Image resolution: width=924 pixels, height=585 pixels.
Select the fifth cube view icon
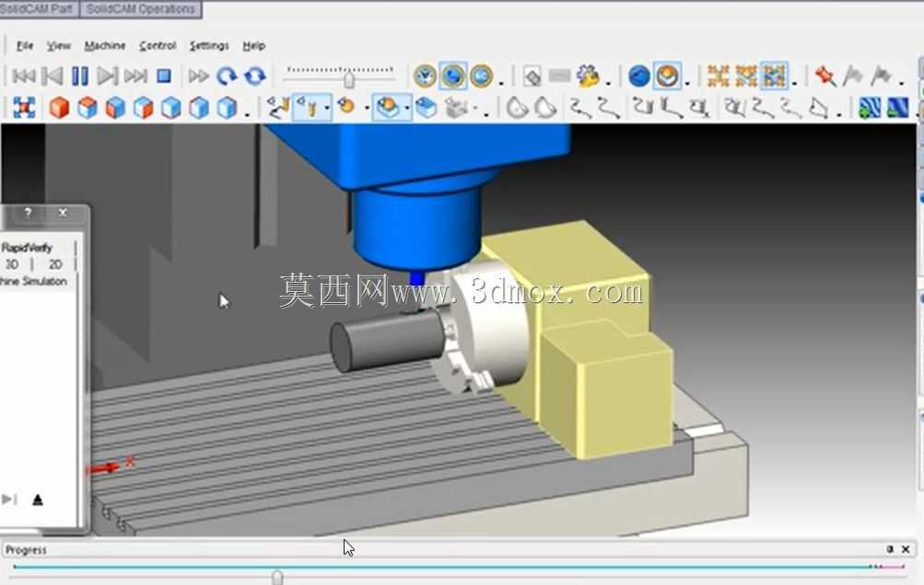pos(171,108)
